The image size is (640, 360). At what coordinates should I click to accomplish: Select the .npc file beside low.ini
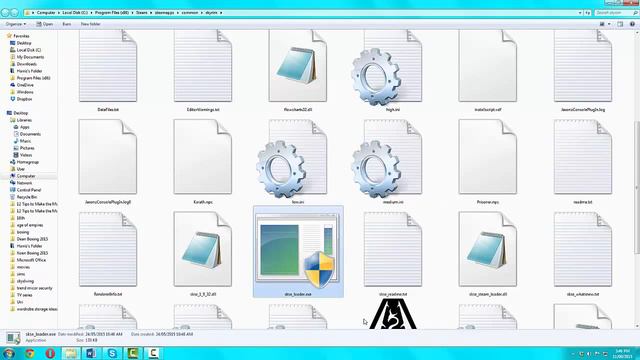pos(203,161)
